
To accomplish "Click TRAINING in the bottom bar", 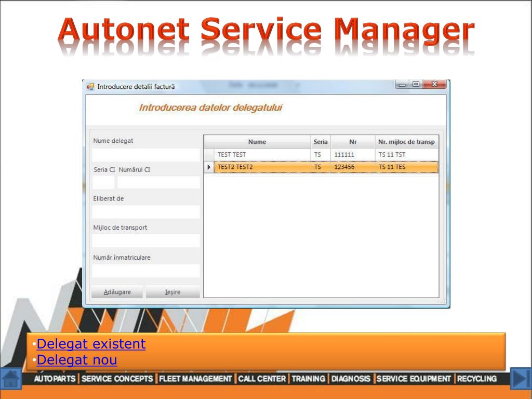I will [x=309, y=379].
